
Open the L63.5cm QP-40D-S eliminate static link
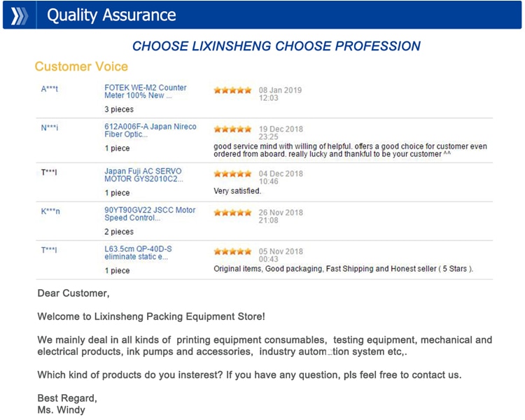click(x=138, y=253)
